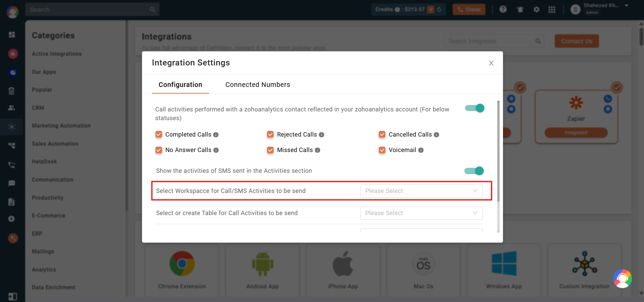
Task: Open the notifications bell icon
Action: [520, 9]
